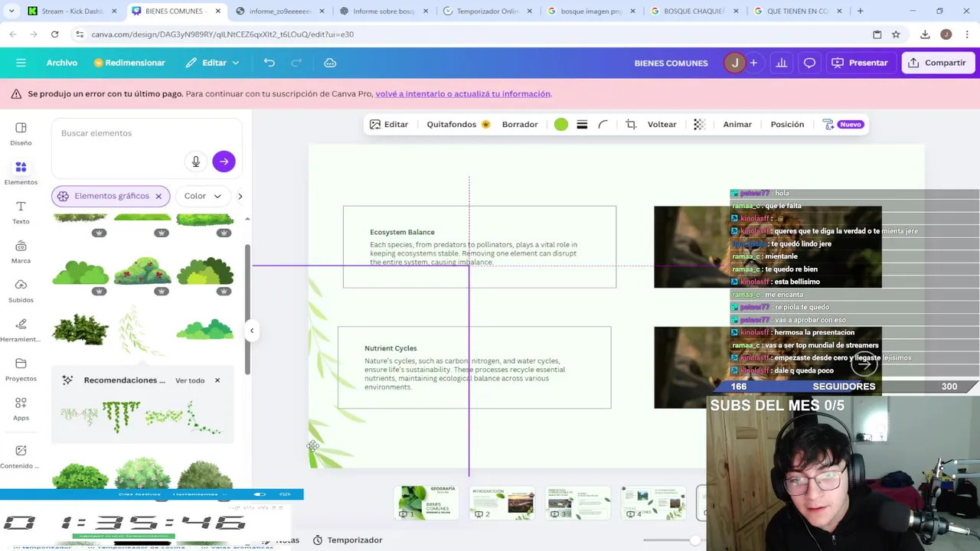Insert the red flowering bush graphic
This screenshot has width=980, height=551.
pos(142,270)
